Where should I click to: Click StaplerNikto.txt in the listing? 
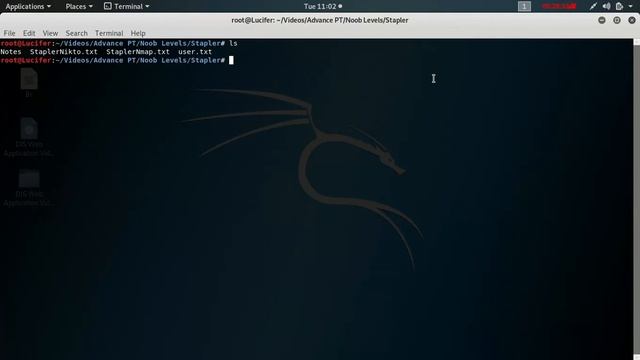point(64,52)
